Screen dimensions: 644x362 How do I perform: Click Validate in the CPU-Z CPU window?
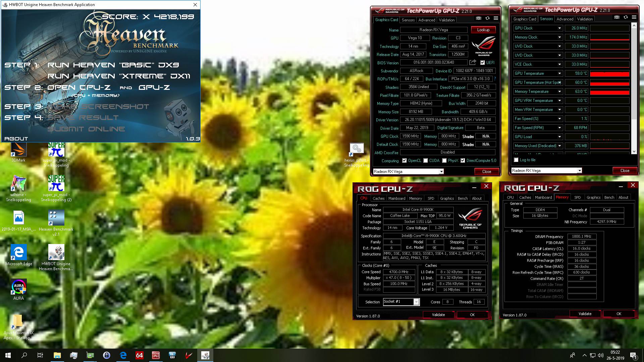pos(438,315)
